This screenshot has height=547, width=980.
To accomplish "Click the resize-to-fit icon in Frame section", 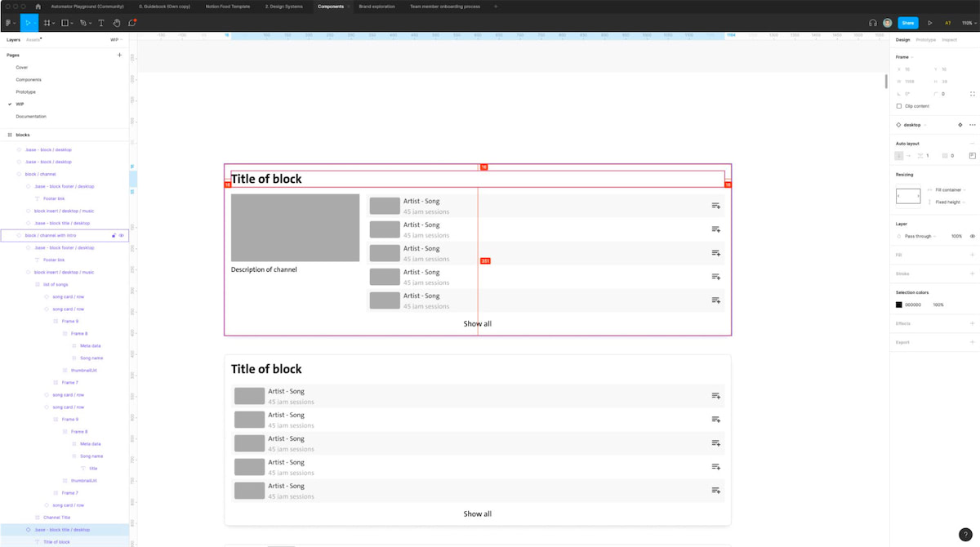I will [972, 94].
